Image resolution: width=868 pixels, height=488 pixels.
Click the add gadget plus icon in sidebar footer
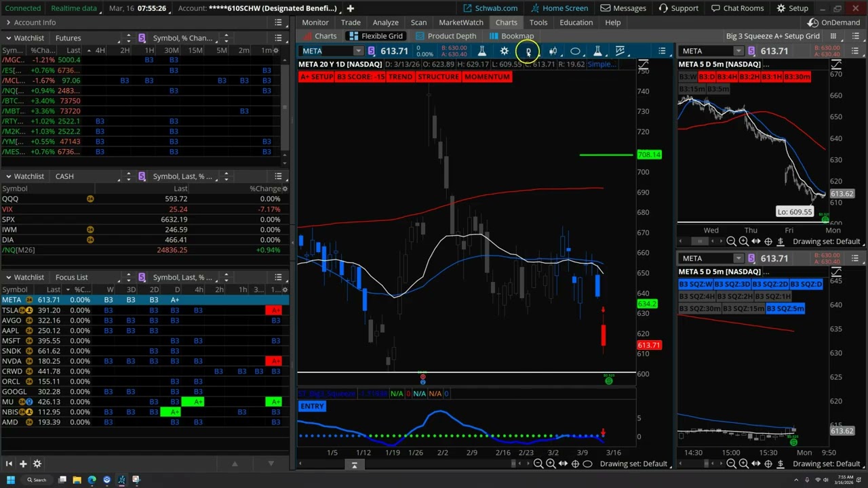click(22, 464)
